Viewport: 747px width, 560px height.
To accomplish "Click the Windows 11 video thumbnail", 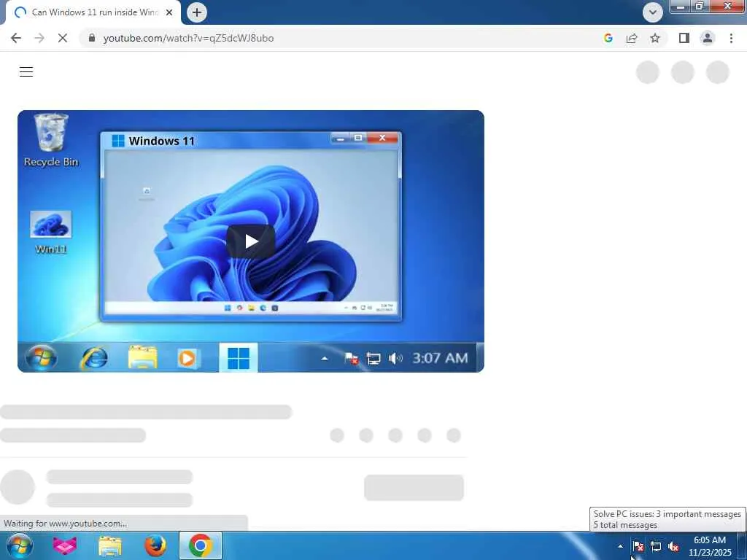I will click(x=251, y=241).
